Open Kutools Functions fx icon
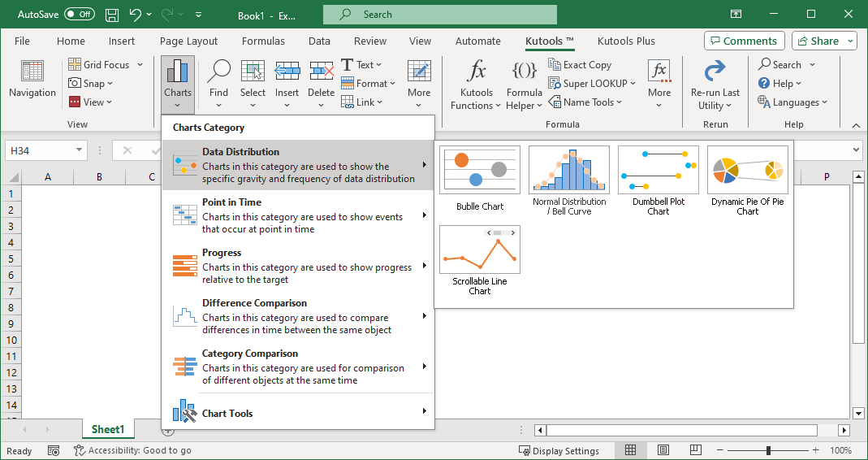The width and height of the screenshot is (868, 460). (x=476, y=71)
